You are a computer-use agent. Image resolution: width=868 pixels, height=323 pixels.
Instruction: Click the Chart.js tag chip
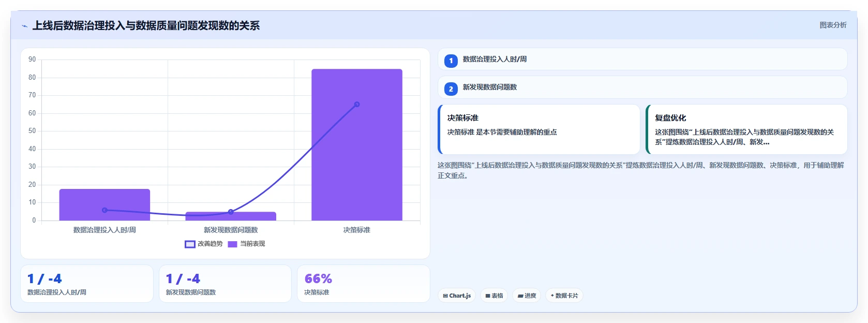457,296
